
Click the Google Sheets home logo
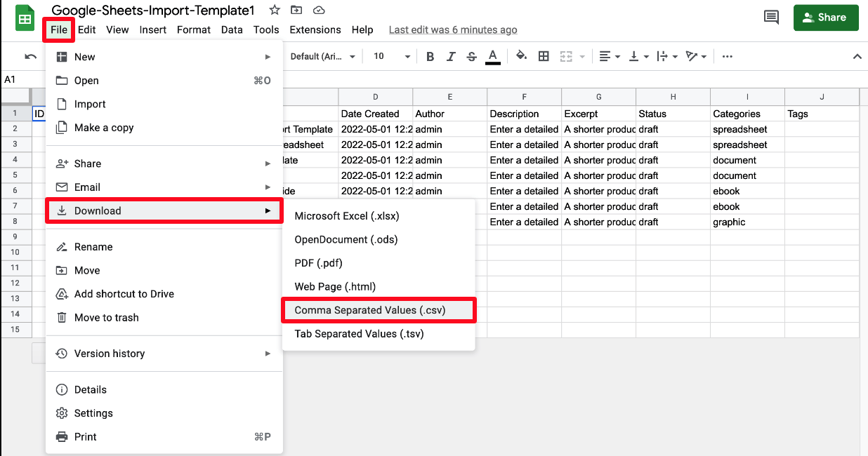(x=25, y=18)
